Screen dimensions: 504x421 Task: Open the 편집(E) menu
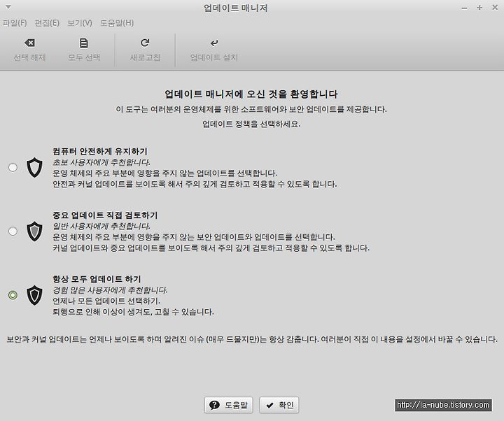(47, 23)
